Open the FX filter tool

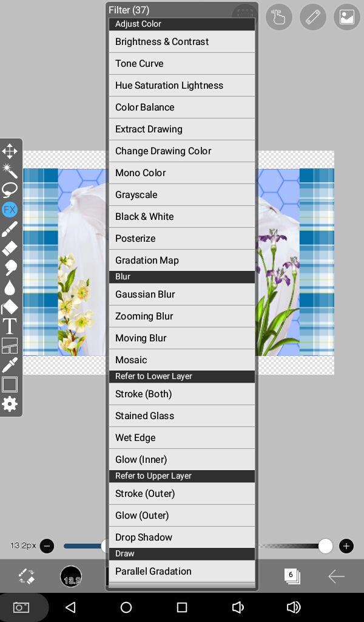click(x=10, y=210)
